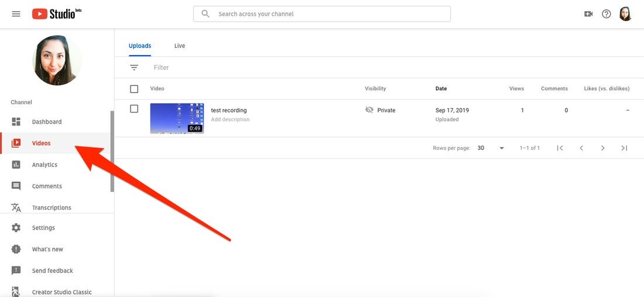Tick the select-all videos checkbox
The image size is (644, 297).
[x=134, y=88]
